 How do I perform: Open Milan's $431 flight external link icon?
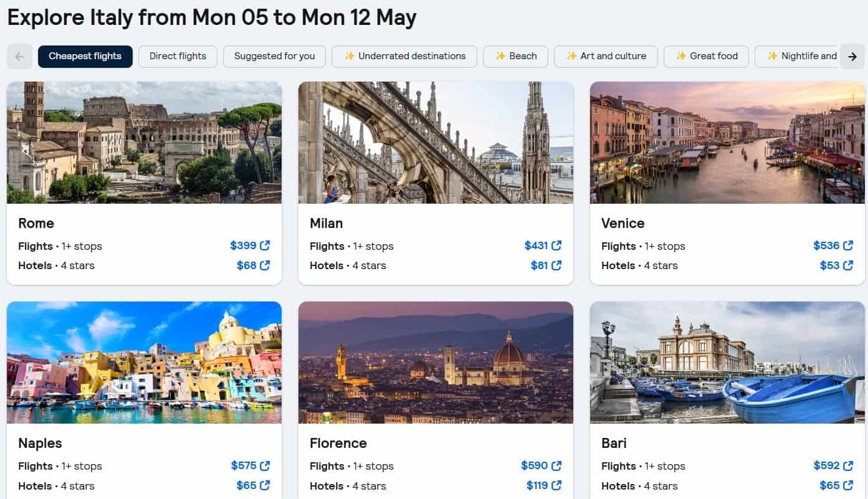pyautogui.click(x=558, y=245)
